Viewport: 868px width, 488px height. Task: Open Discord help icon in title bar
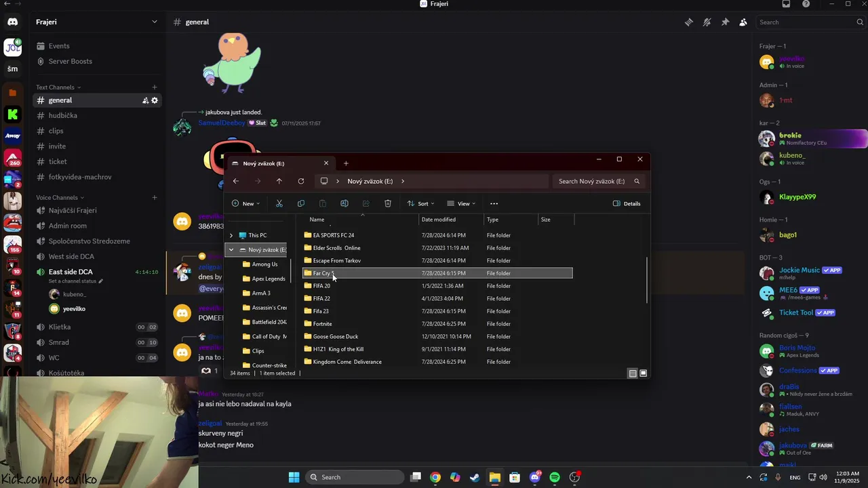806,4
